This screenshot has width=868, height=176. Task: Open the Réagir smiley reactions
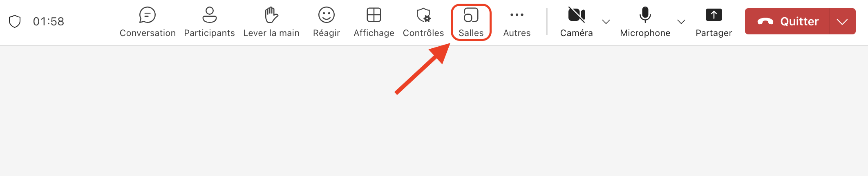[327, 15]
